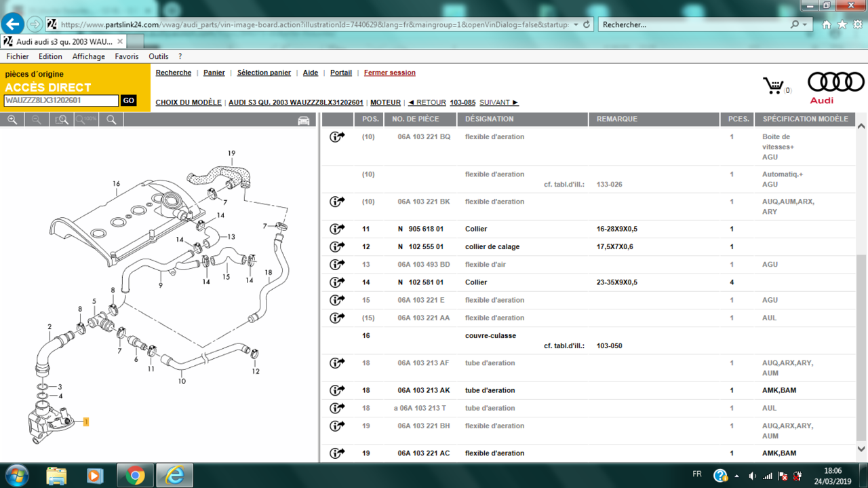Open the Favoris menu
This screenshot has height=488, width=868.
[x=126, y=57]
